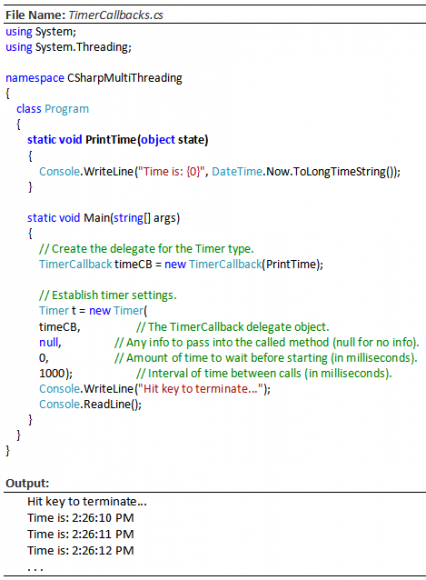Screen dimensions: 426x580
Task: Click the comment 'Interval of time between calls'
Action: point(264,373)
